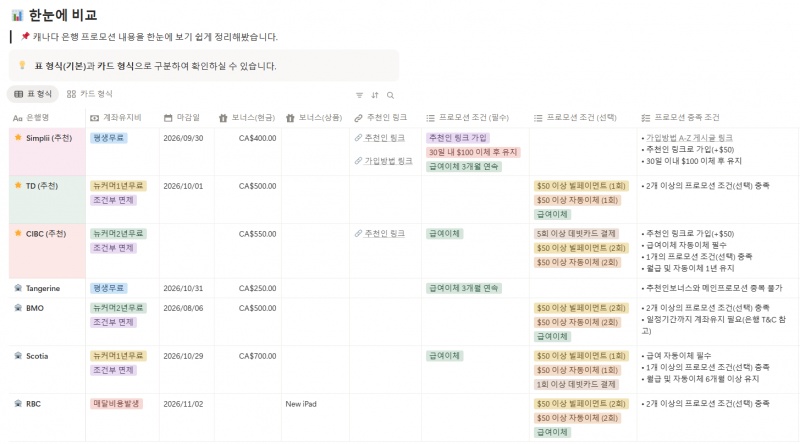Click the New iPad bonus cell
800x444 pixels.
pos(301,404)
